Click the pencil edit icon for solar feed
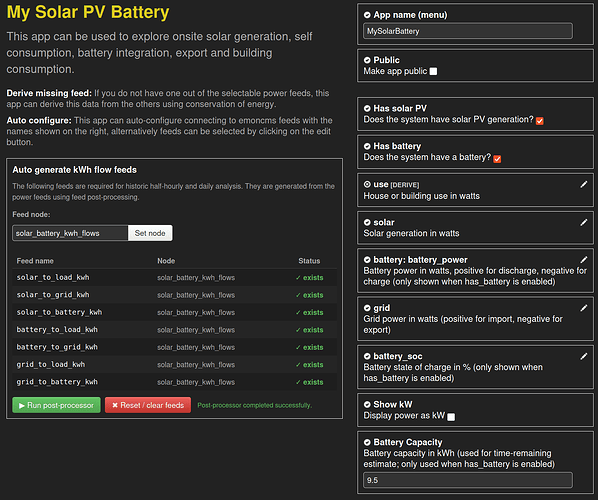The width and height of the screenshot is (598, 500). point(584,222)
